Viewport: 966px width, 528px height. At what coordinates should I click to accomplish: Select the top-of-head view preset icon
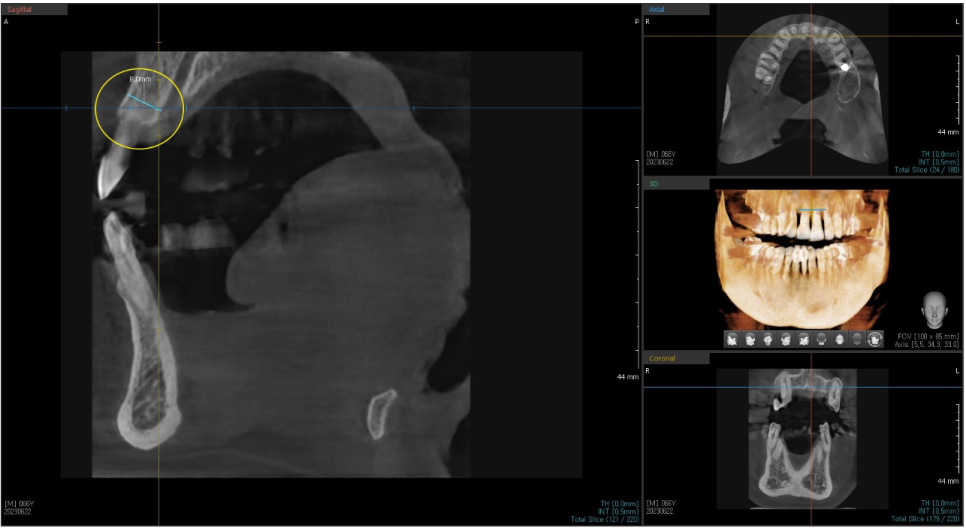(x=839, y=339)
